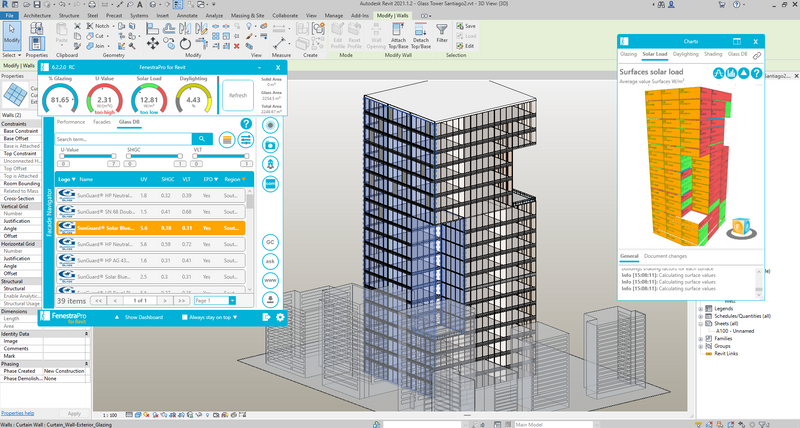This screenshot has height=428, width=800.
Task: Switch to Daylighting tab in Charts
Action: [x=685, y=54]
